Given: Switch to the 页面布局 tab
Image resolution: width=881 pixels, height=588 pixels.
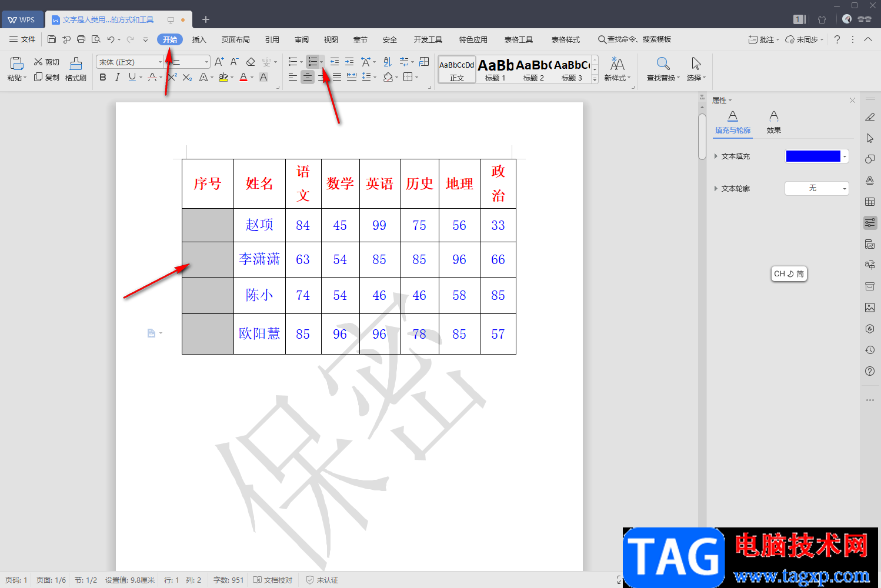Looking at the screenshot, I should coord(236,39).
